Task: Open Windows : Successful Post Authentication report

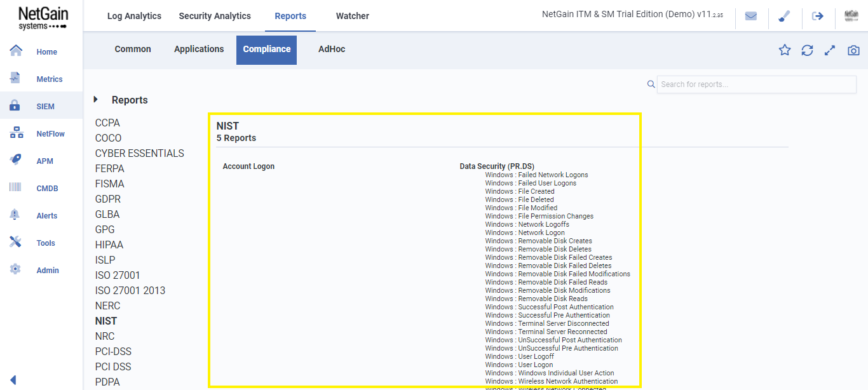Action: tap(549, 307)
